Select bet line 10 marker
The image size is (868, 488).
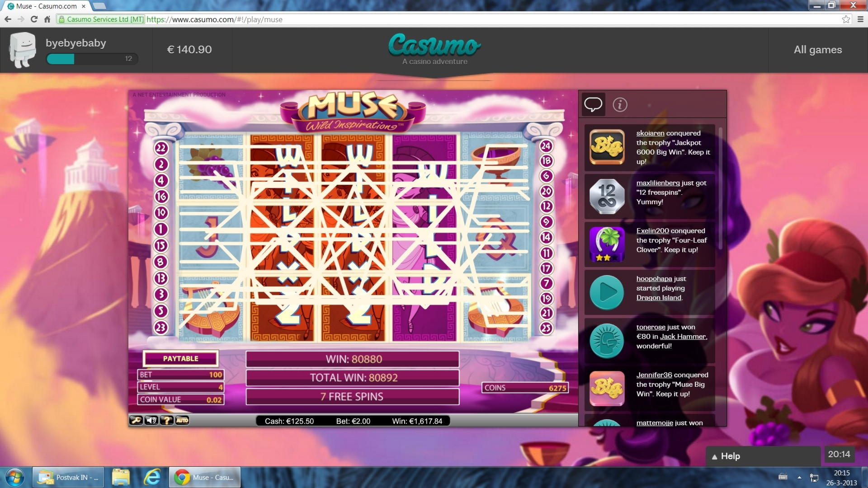click(x=161, y=213)
